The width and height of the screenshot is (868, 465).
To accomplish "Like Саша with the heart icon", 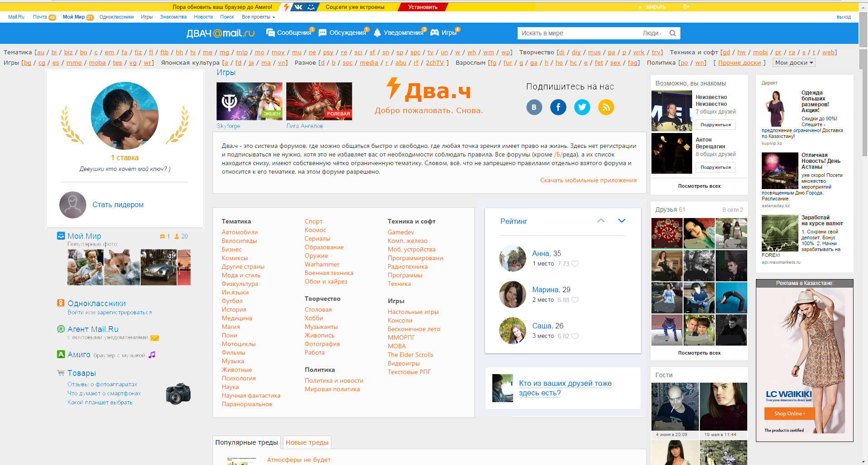I will (575, 336).
